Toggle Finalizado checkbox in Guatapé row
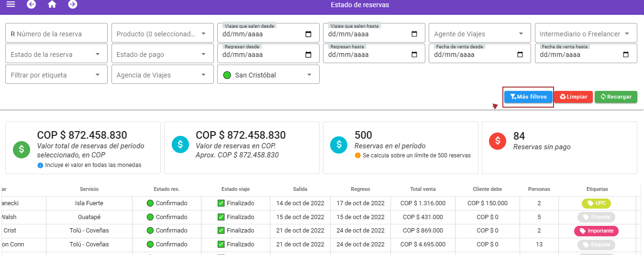This screenshot has width=644, height=255. (221, 217)
